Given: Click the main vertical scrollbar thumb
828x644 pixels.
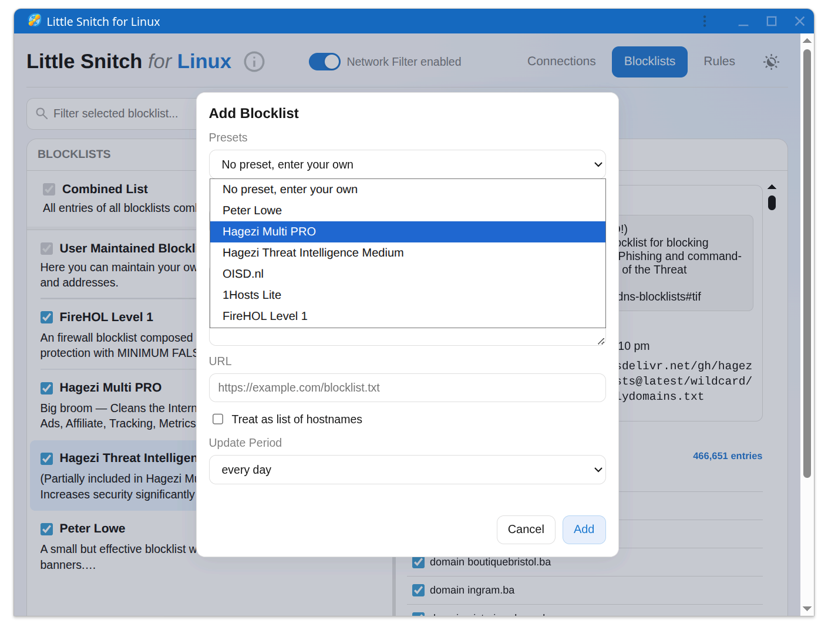Looking at the screenshot, I should pos(807,263).
